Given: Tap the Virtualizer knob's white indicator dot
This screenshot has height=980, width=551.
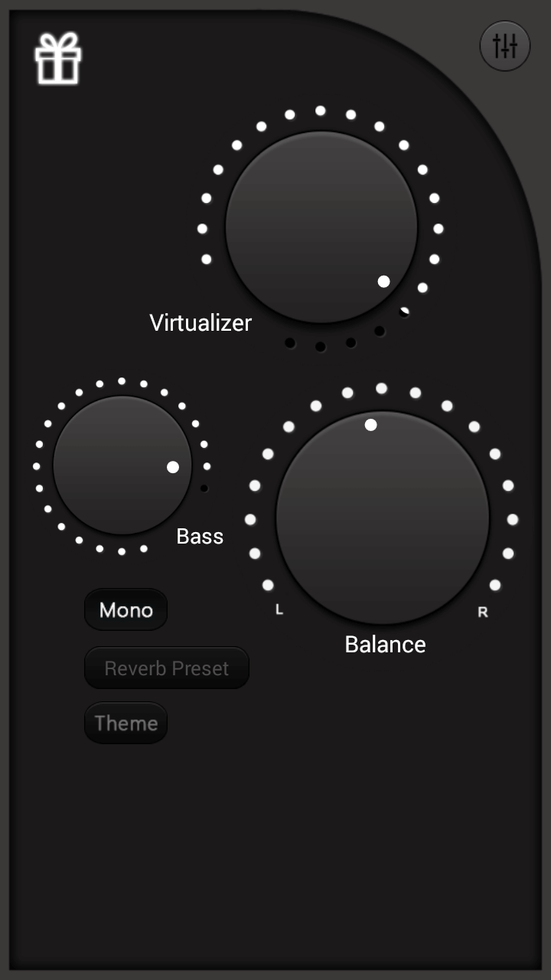Looking at the screenshot, I should click(384, 282).
